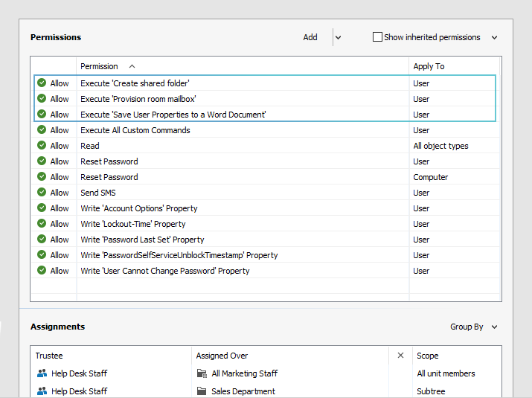Image resolution: width=532 pixels, height=398 pixels.
Task: Click Allow icon for Execute All Custom Commands
Action: 42,129
